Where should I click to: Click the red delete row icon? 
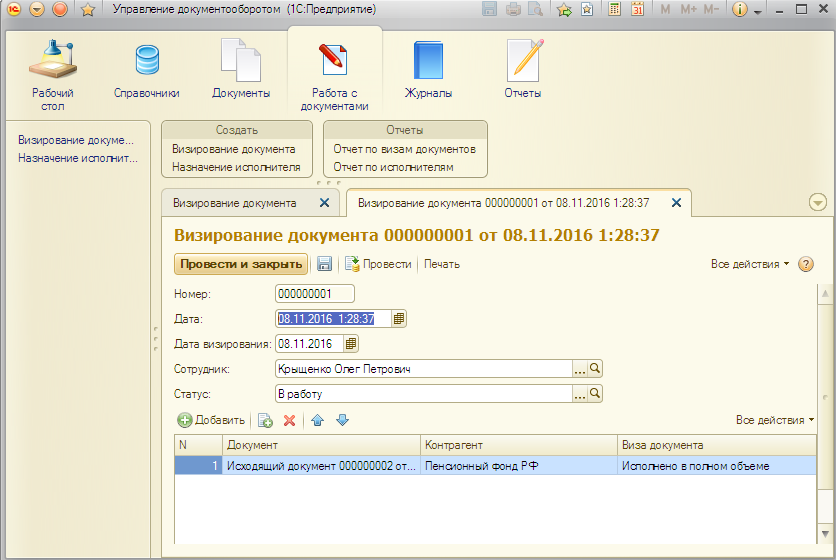click(x=290, y=420)
